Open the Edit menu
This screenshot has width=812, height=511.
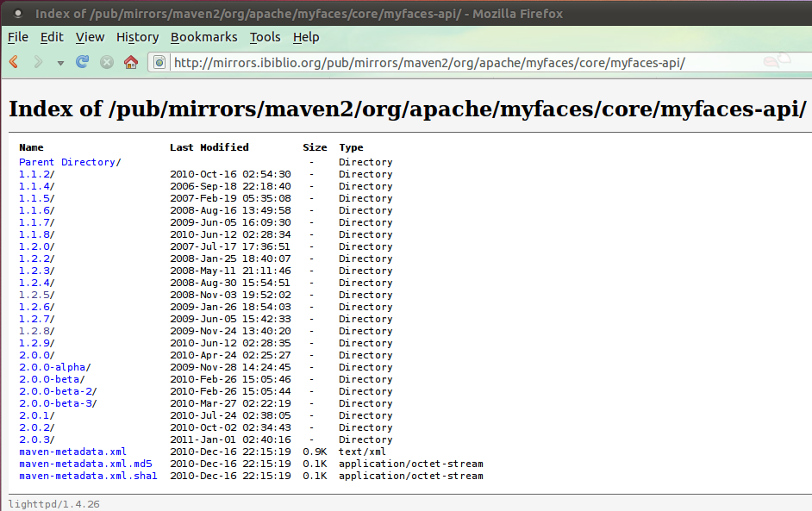(52, 37)
